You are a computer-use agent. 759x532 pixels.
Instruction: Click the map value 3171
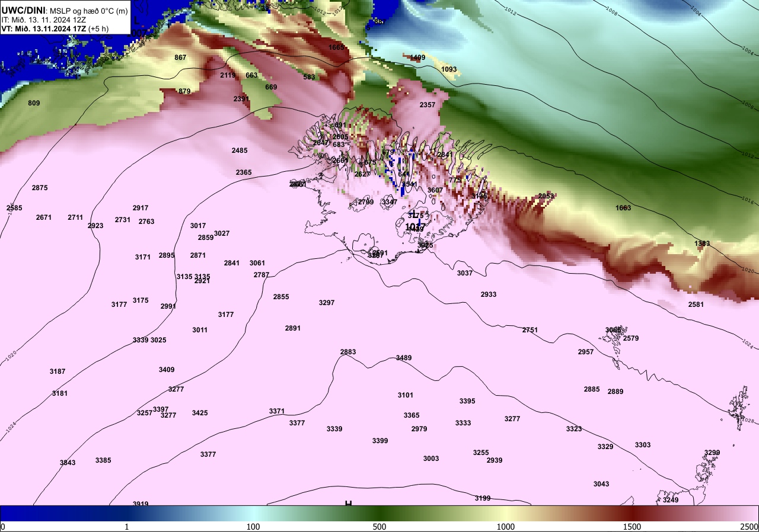click(143, 257)
